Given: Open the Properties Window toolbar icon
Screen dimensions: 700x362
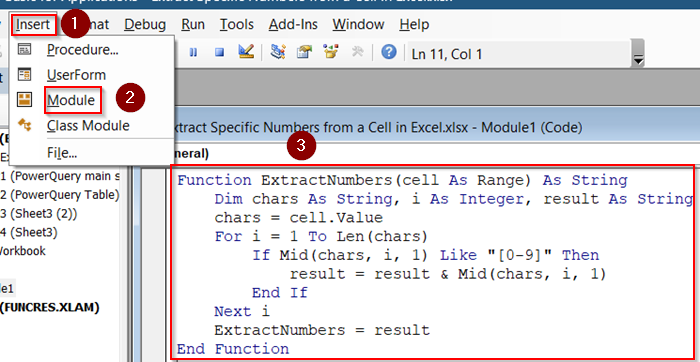Looking at the screenshot, I should pyautogui.click(x=304, y=52).
